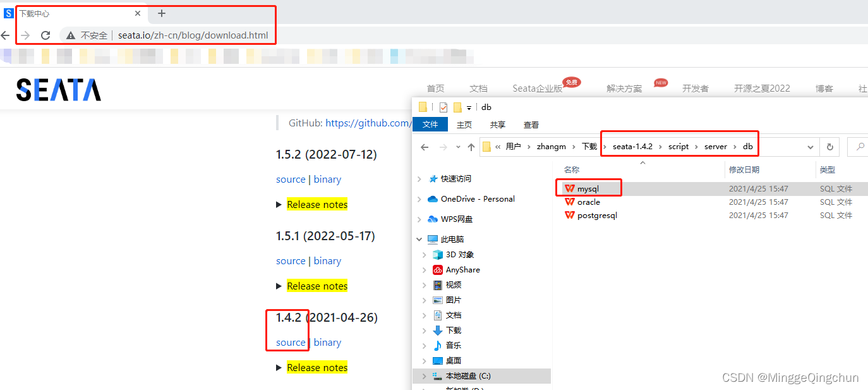Open the address bar history dropdown
The height and width of the screenshot is (390, 868).
(810, 147)
